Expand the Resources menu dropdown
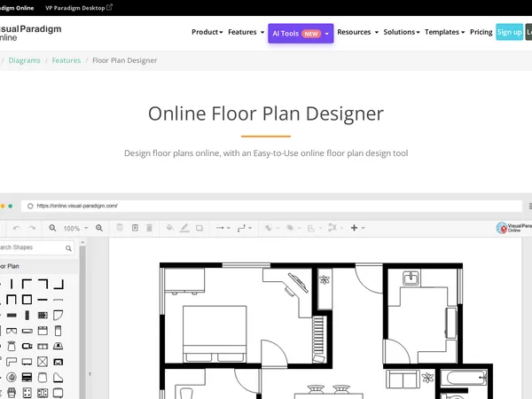Image resolution: width=532 pixels, height=399 pixels. point(357,32)
